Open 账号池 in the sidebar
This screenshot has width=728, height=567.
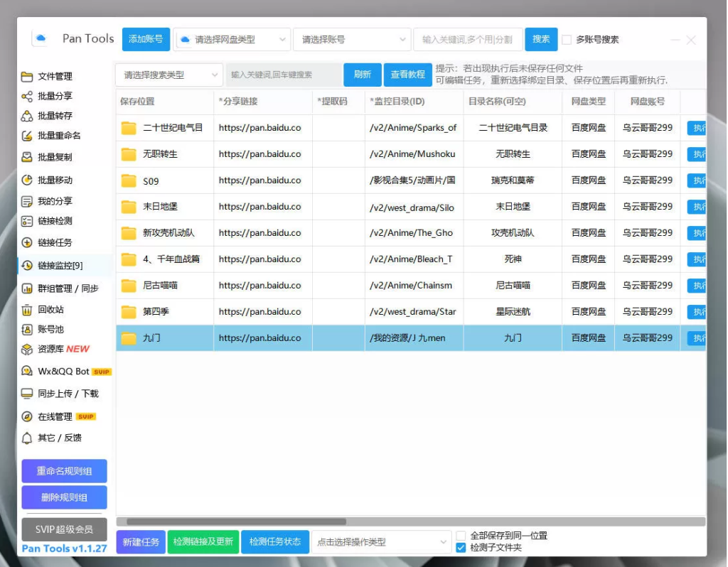50,330
